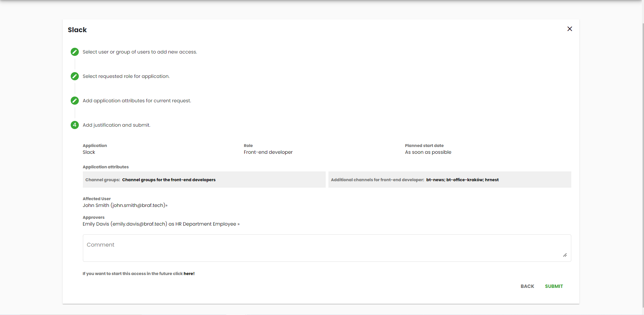Screen dimensions: 644x315
Task: Click the page's vertical scrollbar
Action: click(x=643, y=135)
